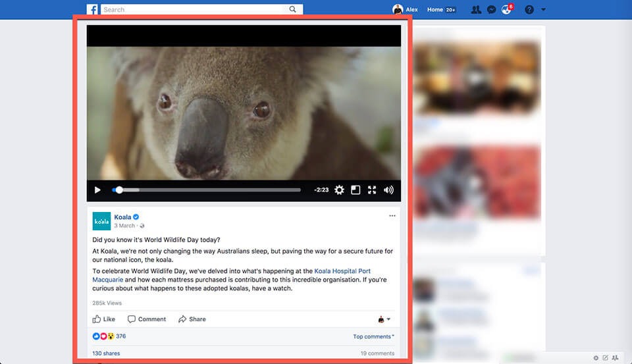Expand the account dropdown arrow in top bar
This screenshot has height=364, width=632.
[x=543, y=9]
